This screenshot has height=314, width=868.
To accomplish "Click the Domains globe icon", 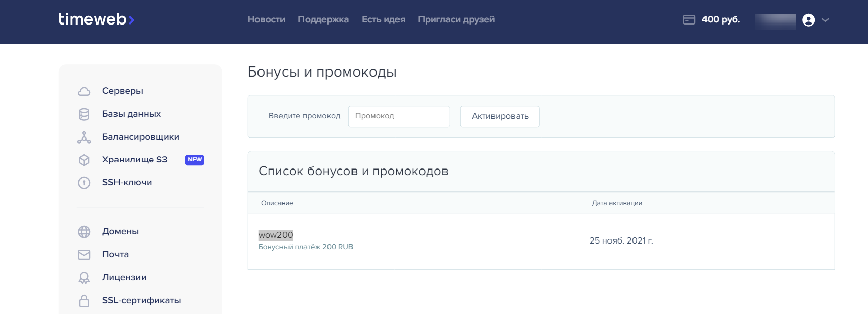I will point(84,232).
